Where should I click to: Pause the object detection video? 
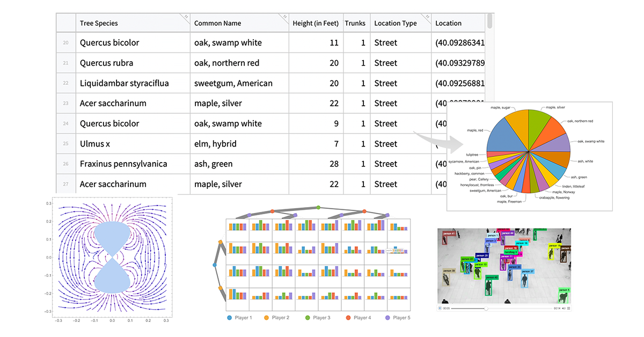(440, 309)
